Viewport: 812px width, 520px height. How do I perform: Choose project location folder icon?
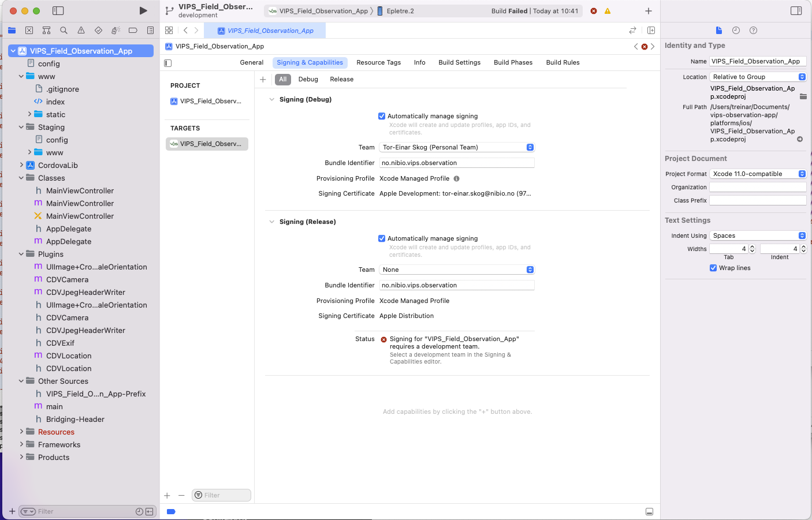(x=803, y=96)
